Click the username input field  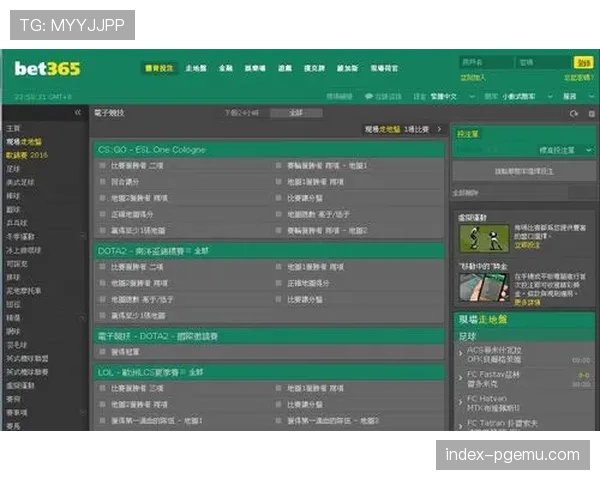click(x=485, y=62)
